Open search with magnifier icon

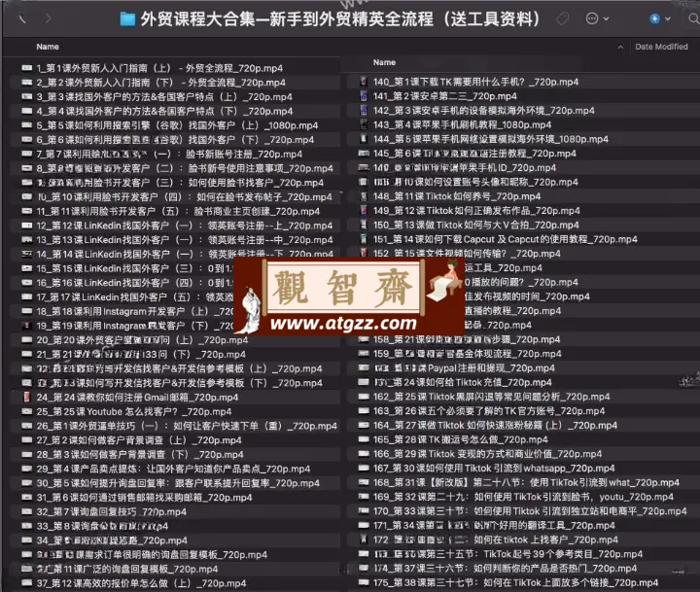pyautogui.click(x=694, y=18)
